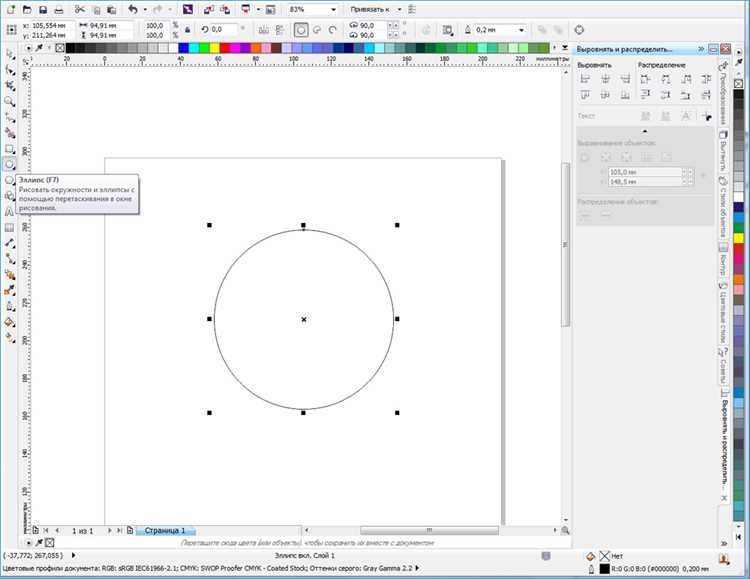
Task: Open the Стили объектов docker tab
Action: 723,206
